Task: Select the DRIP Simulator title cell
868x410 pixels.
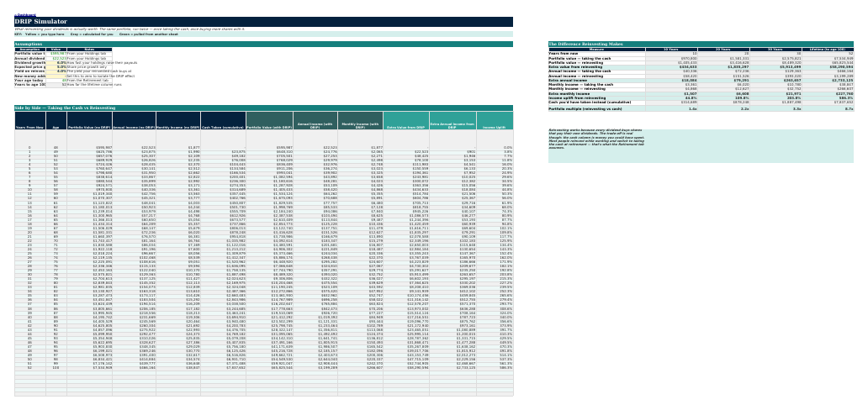Action: [263, 22]
